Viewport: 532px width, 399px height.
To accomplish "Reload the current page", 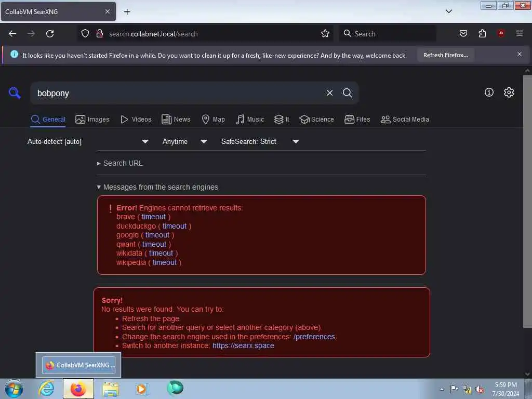I will [50, 34].
